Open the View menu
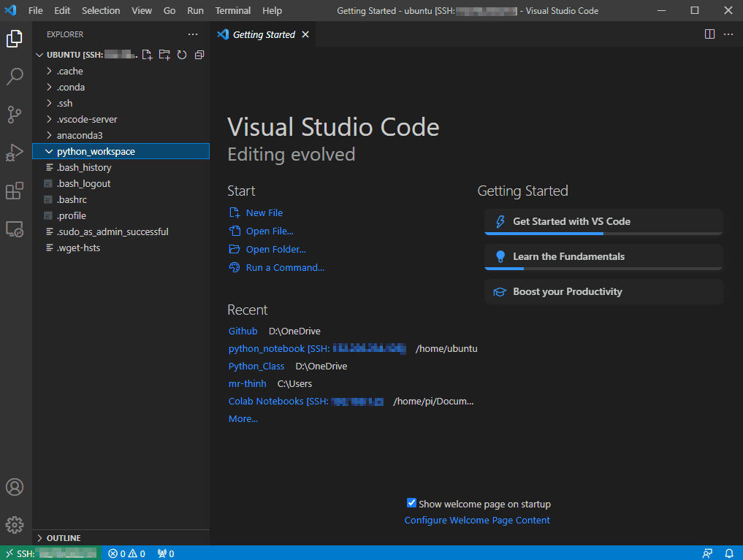This screenshot has height=560, width=743. pyautogui.click(x=142, y=10)
